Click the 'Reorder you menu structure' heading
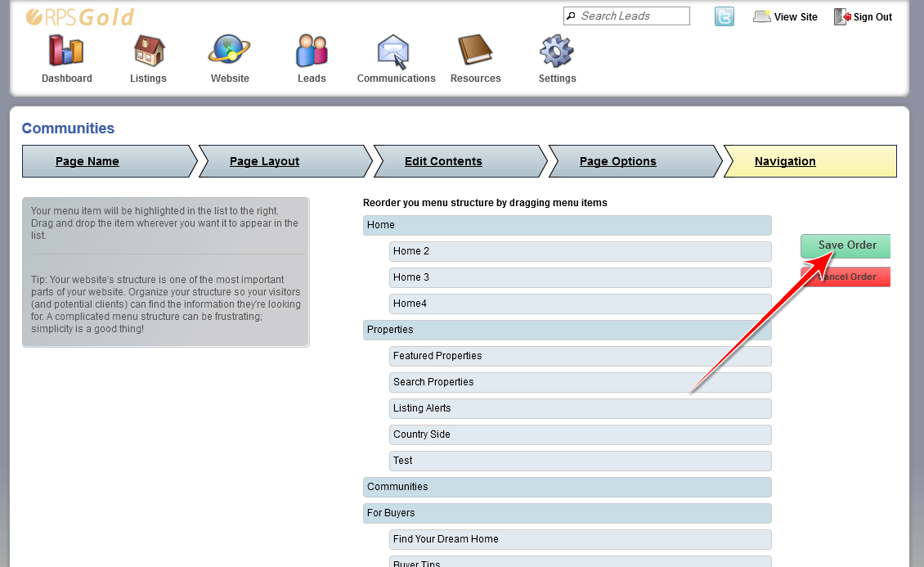Screen dimensions: 924x567 [485, 203]
